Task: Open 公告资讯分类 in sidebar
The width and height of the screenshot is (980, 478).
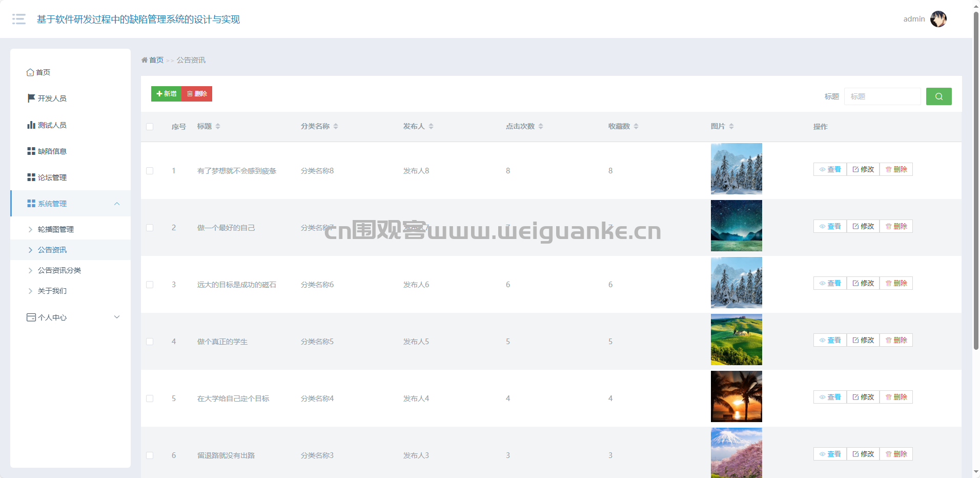Action: tap(59, 270)
